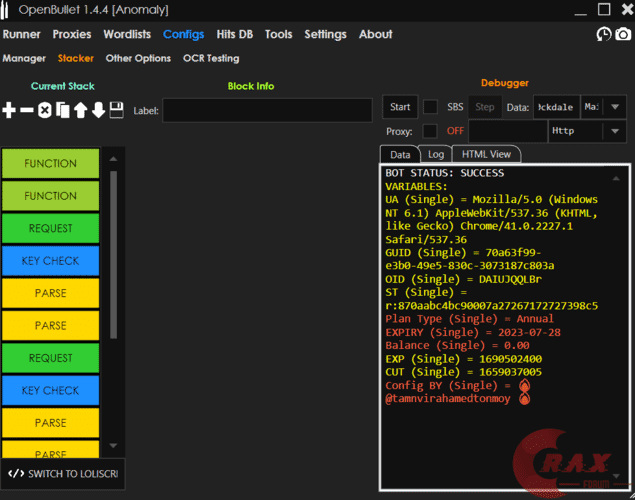Open the Wordlists menu
This screenshot has width=635, height=500.
[x=127, y=34]
